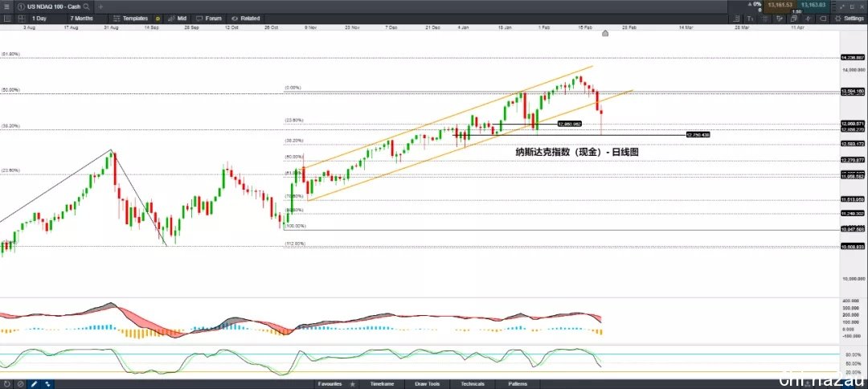Toggle the blue pencil draw mode
The image size is (868, 389).
[x=33, y=383]
